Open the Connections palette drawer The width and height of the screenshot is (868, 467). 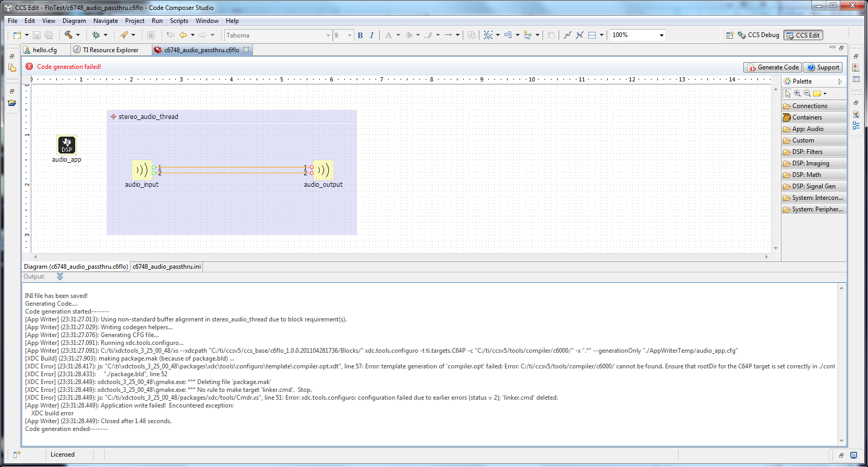pyautogui.click(x=814, y=106)
